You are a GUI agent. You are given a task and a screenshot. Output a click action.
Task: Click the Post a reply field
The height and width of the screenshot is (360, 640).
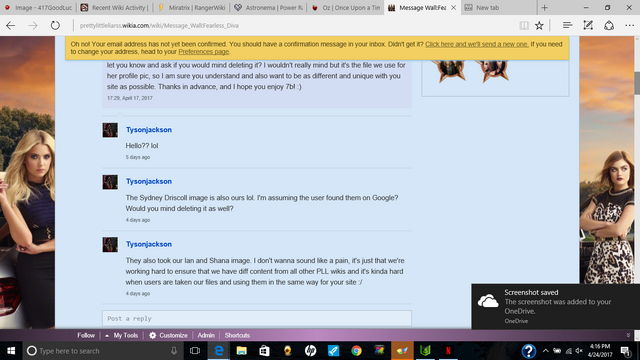click(x=257, y=318)
